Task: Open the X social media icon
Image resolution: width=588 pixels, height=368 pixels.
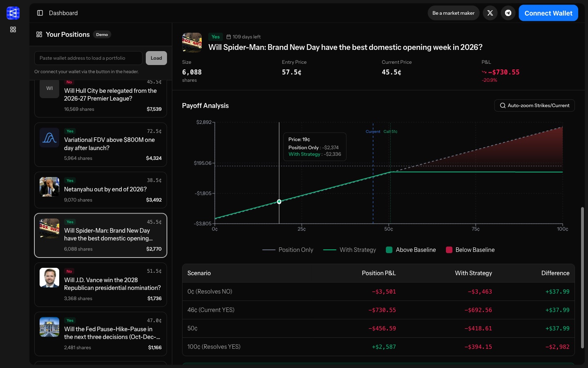Action: pos(490,13)
